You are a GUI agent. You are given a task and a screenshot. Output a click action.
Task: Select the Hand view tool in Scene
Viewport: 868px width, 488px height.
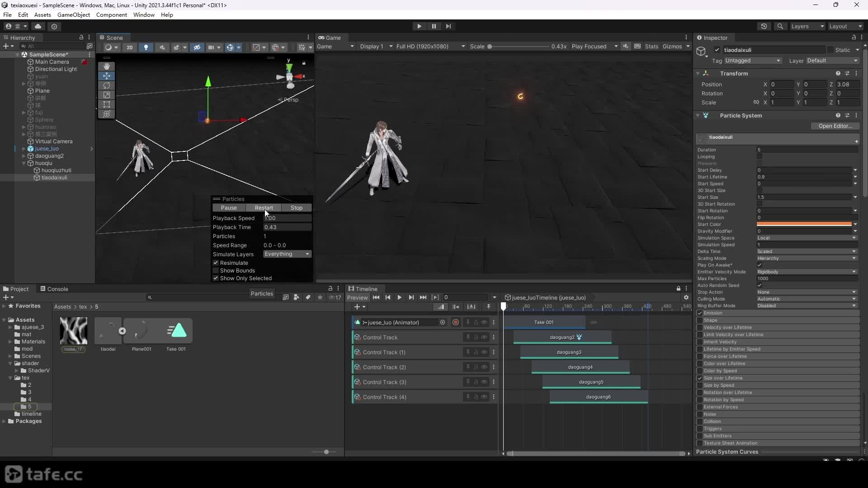107,66
